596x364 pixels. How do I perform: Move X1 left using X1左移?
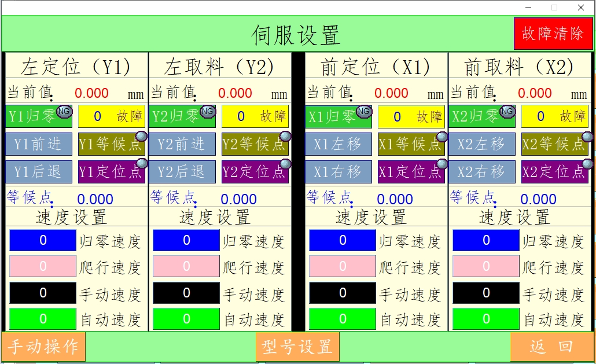[x=338, y=144]
